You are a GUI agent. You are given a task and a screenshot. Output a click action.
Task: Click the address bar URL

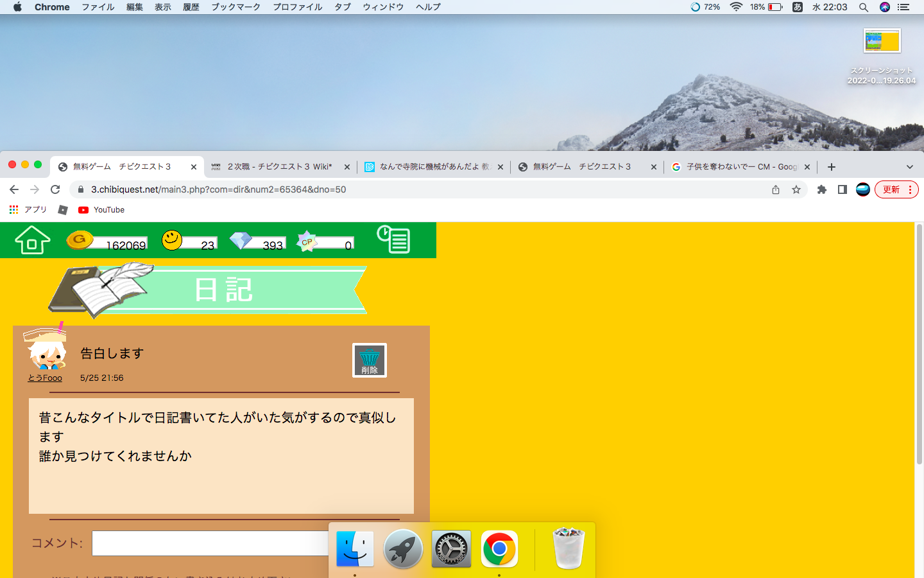[218, 189]
